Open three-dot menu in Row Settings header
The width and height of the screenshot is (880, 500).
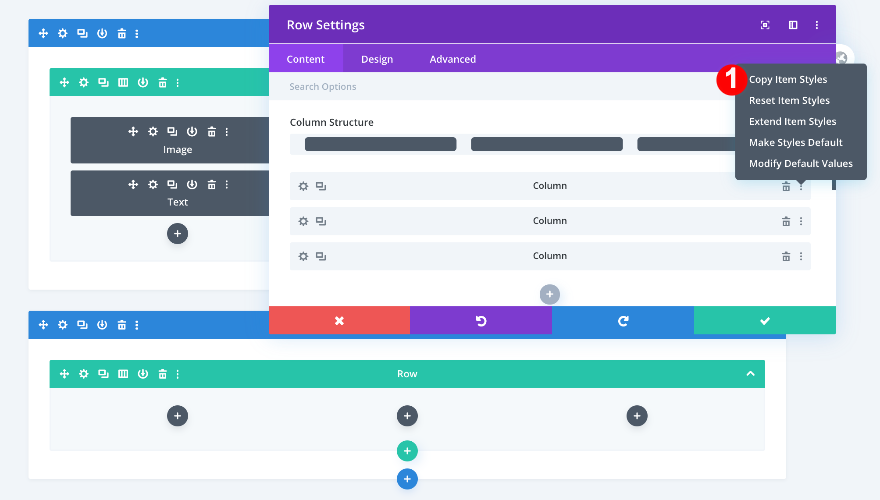pyautogui.click(x=817, y=25)
